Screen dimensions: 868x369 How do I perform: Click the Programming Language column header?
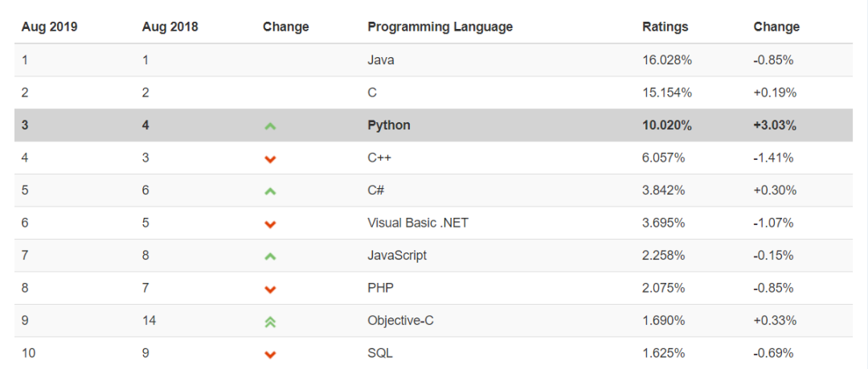[x=440, y=27]
